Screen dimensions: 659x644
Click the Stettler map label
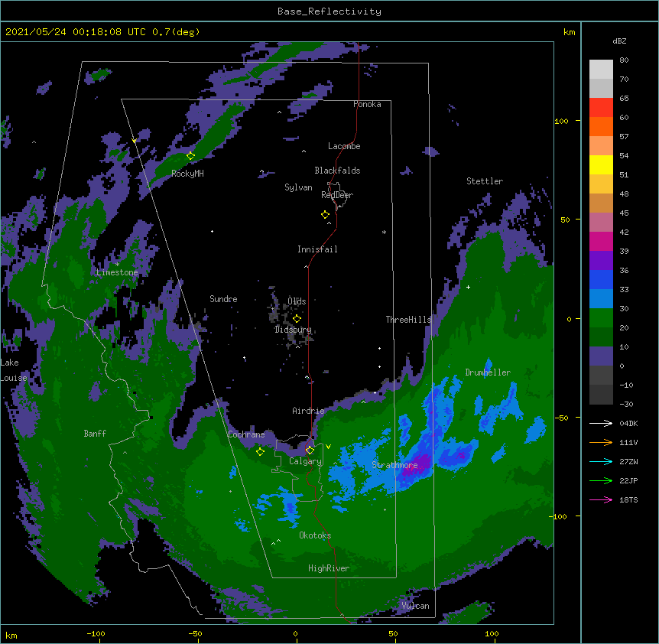click(x=485, y=181)
